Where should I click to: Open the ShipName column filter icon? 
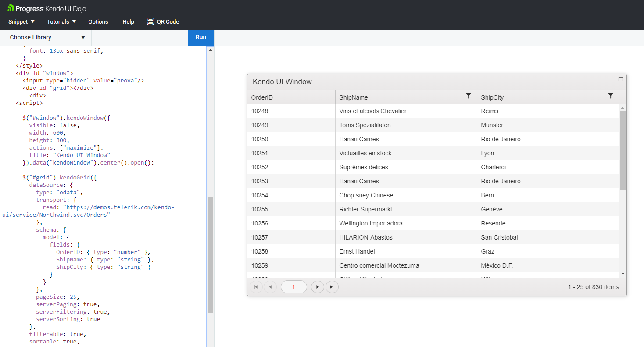pyautogui.click(x=469, y=96)
